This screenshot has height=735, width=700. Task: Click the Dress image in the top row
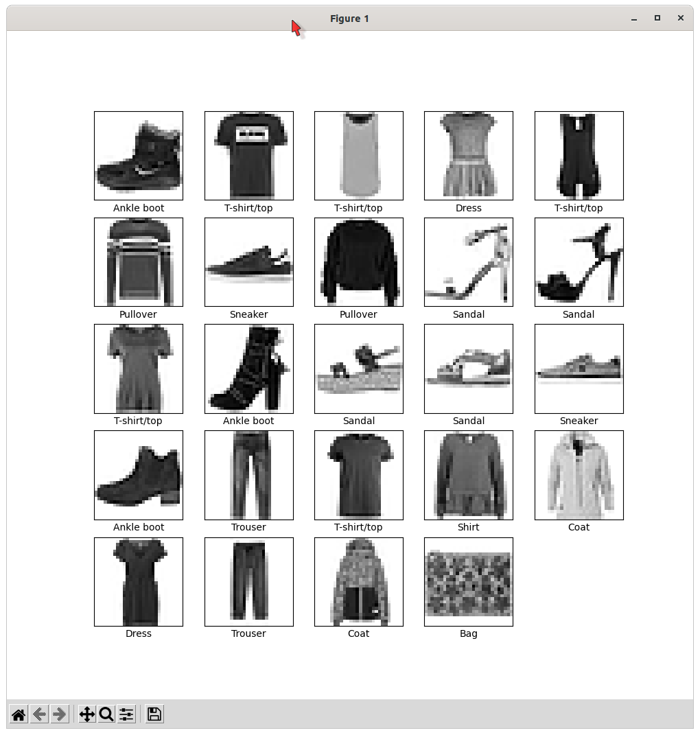[469, 155]
